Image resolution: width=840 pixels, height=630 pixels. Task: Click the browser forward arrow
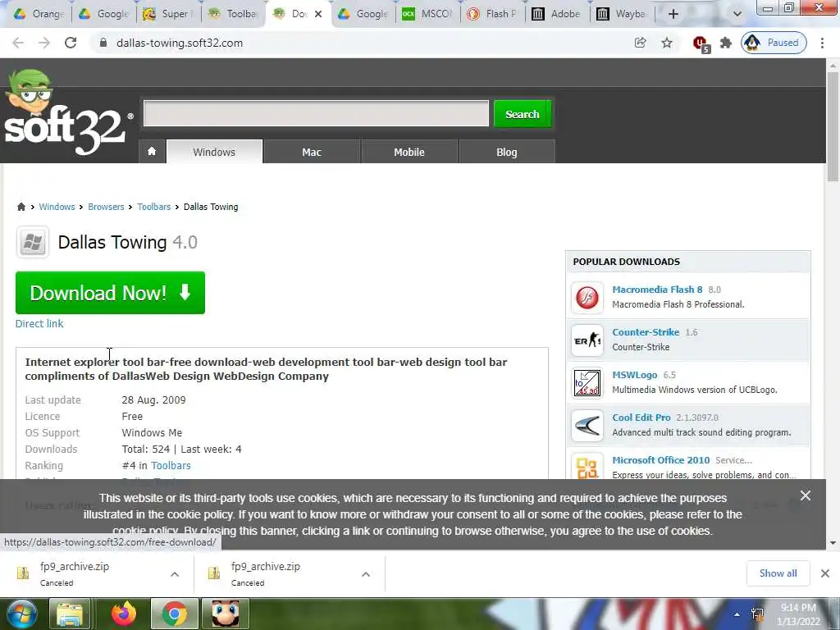click(x=44, y=43)
